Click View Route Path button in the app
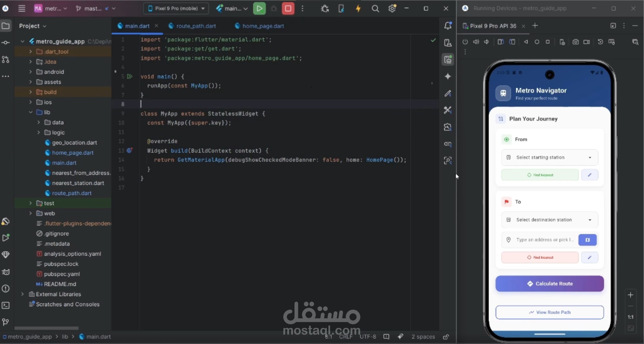644x344 pixels. coord(550,312)
